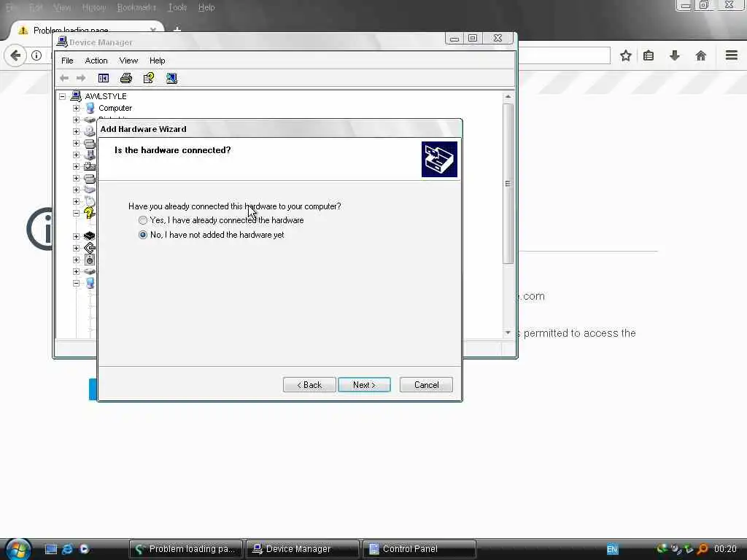Click the site info icon in address bar
The height and width of the screenshot is (560, 747).
[36, 55]
